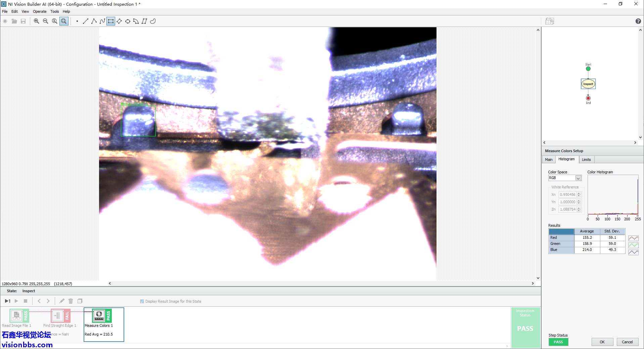Expand the state diagram panel with right chevron
The height and width of the screenshot is (349, 644).
coord(635,142)
